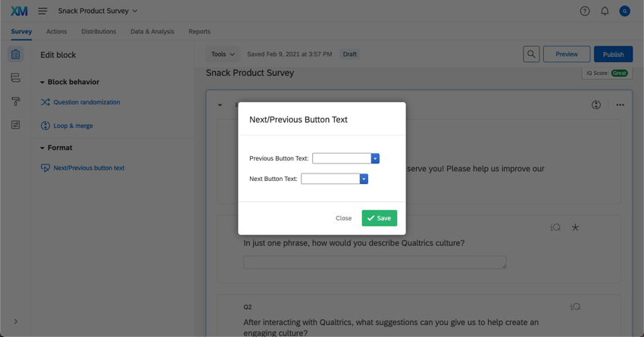This screenshot has width=644, height=337.
Task: Click the 'Saved Feb 9, 2021' status text
Action: [x=289, y=55]
